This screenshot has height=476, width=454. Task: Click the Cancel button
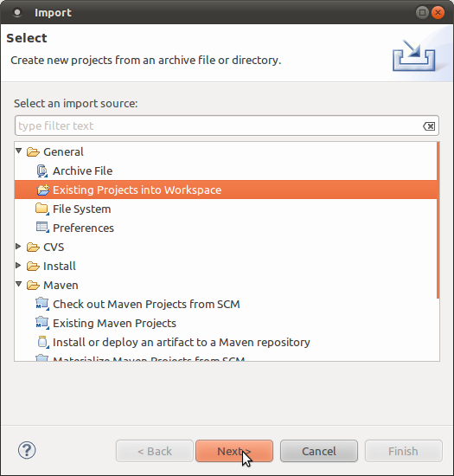[319, 451]
